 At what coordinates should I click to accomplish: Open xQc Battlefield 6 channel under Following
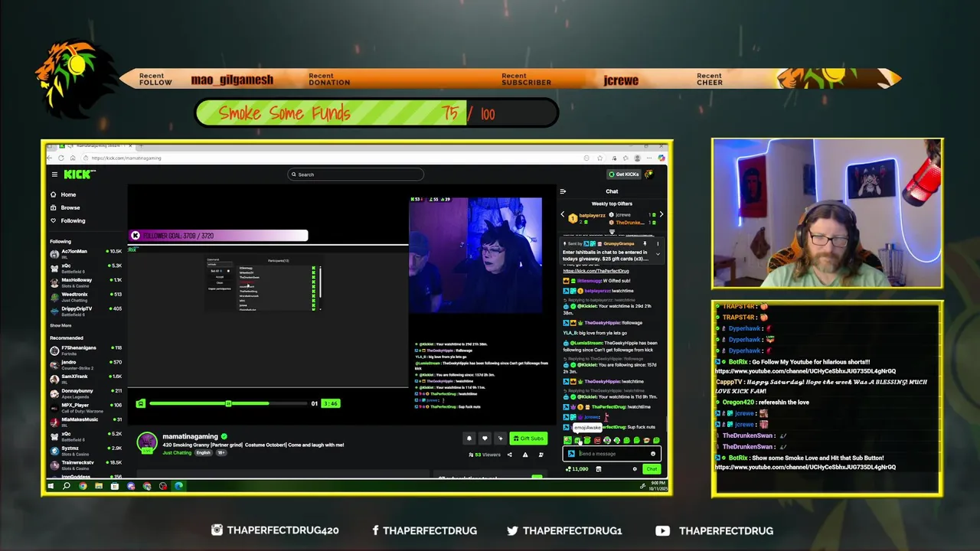point(86,268)
